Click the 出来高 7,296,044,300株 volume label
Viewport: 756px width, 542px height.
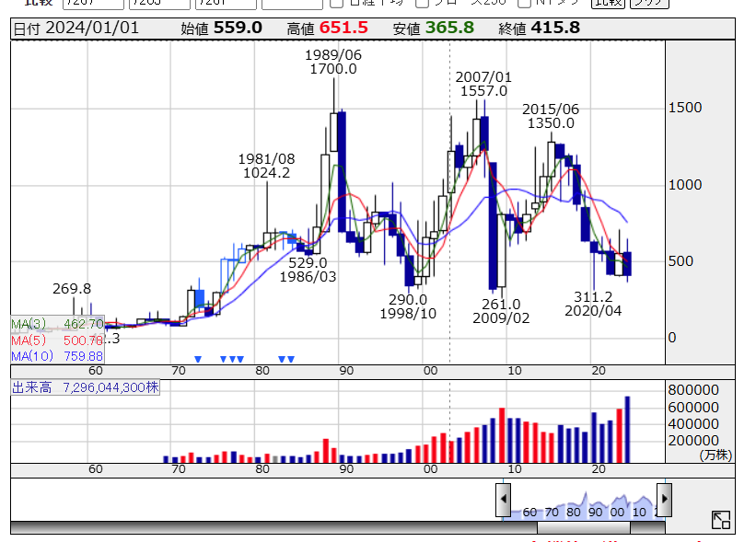point(86,387)
